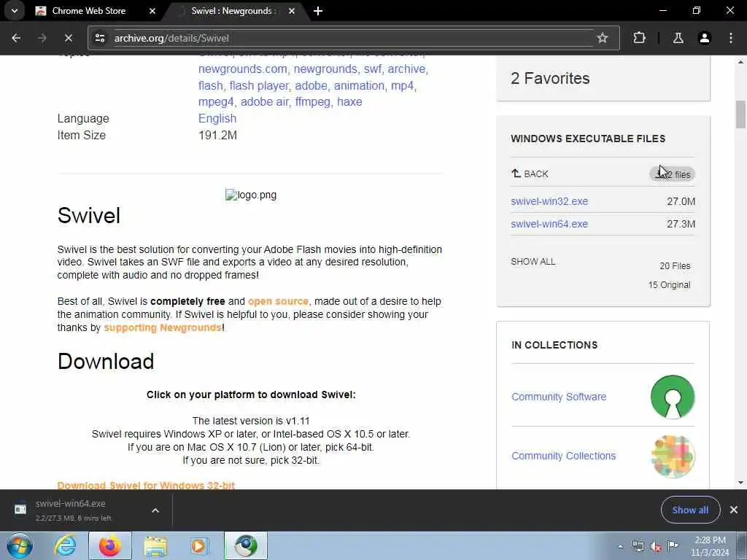Open a new tab with plus button
The height and width of the screenshot is (560, 747).
pos(318,10)
